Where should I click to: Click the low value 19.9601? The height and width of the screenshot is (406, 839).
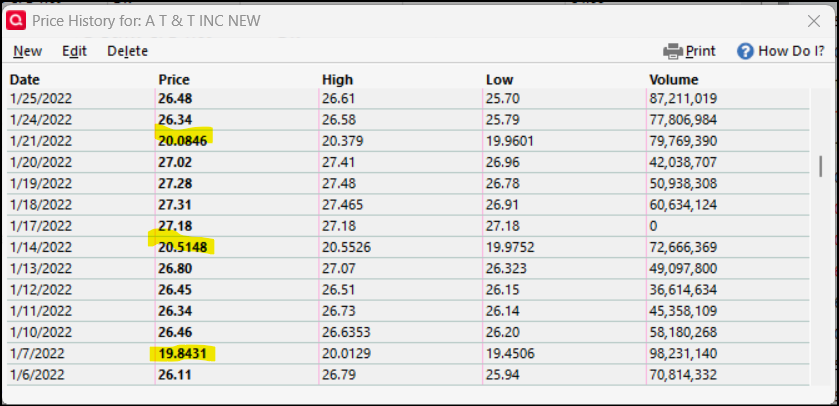[510, 141]
